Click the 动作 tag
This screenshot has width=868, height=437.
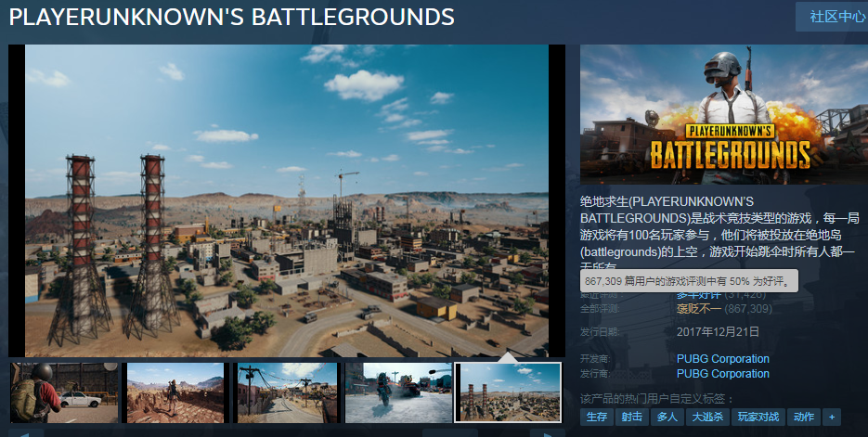804,418
